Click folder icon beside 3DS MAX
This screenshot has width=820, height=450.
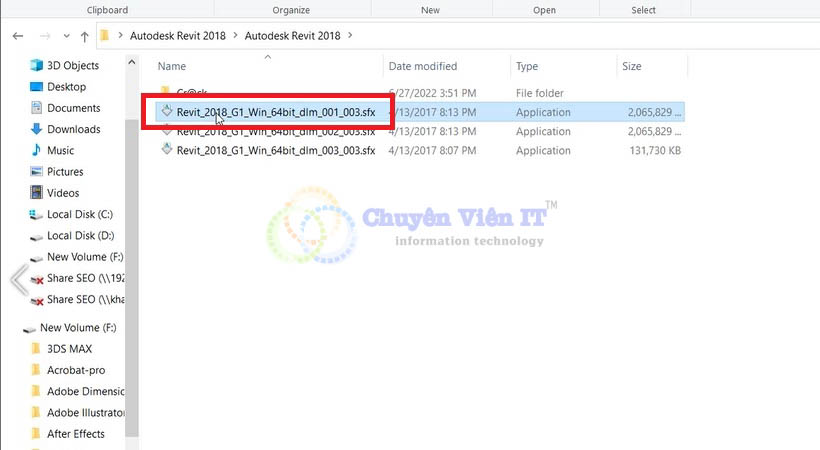tap(36, 348)
